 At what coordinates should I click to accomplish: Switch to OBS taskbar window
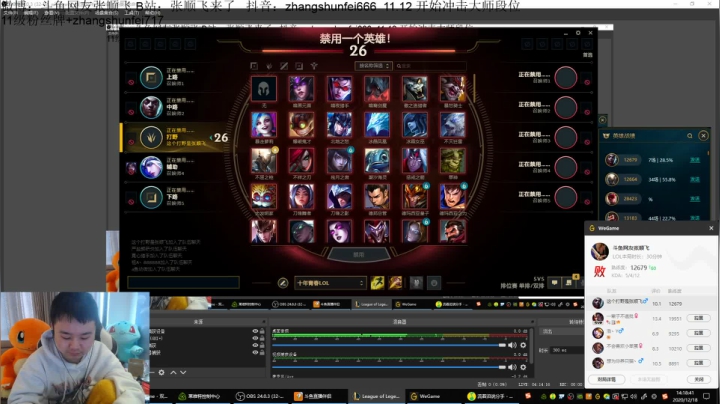click(x=259, y=396)
